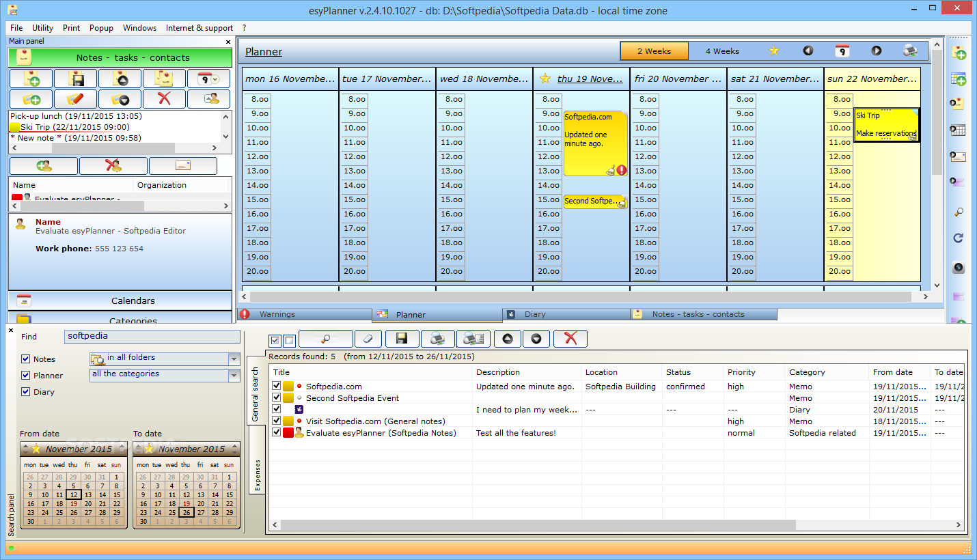
Task: Save note using floppy note icon
Action: 75,79
